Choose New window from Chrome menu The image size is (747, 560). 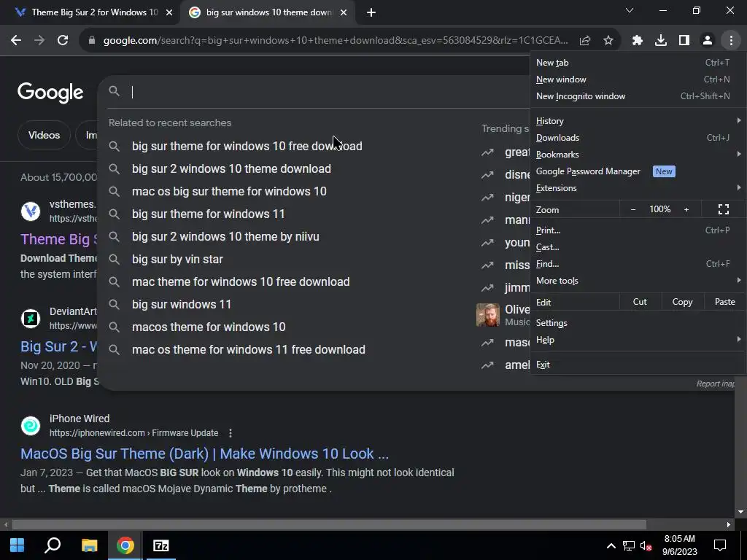[x=638, y=79]
